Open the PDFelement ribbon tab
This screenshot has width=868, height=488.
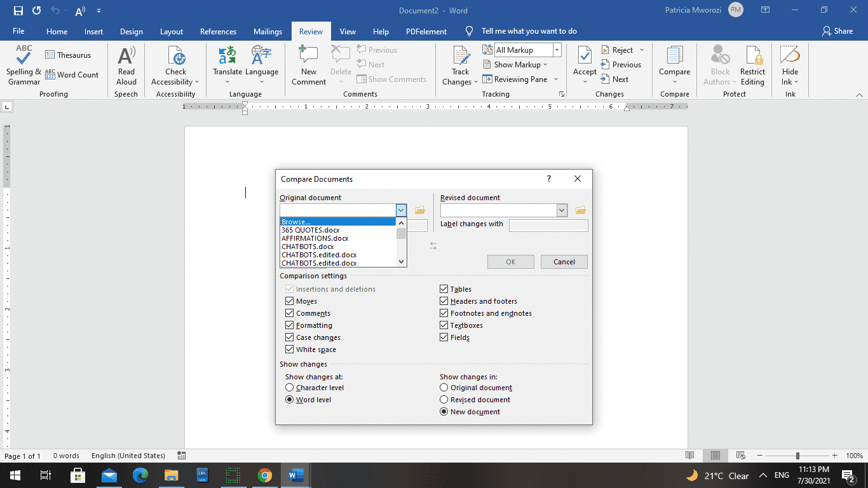click(x=426, y=30)
